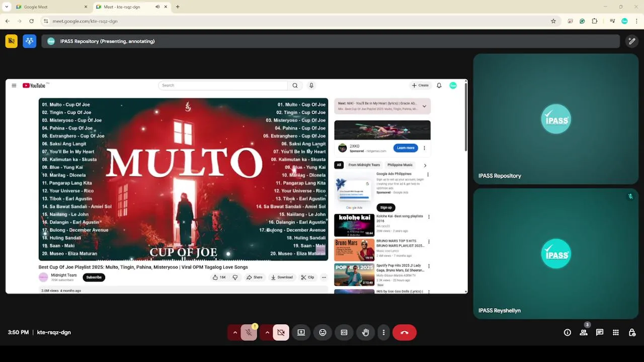Open the Extensions puzzle icon
The width and height of the screenshot is (644, 362).
(x=595, y=21)
